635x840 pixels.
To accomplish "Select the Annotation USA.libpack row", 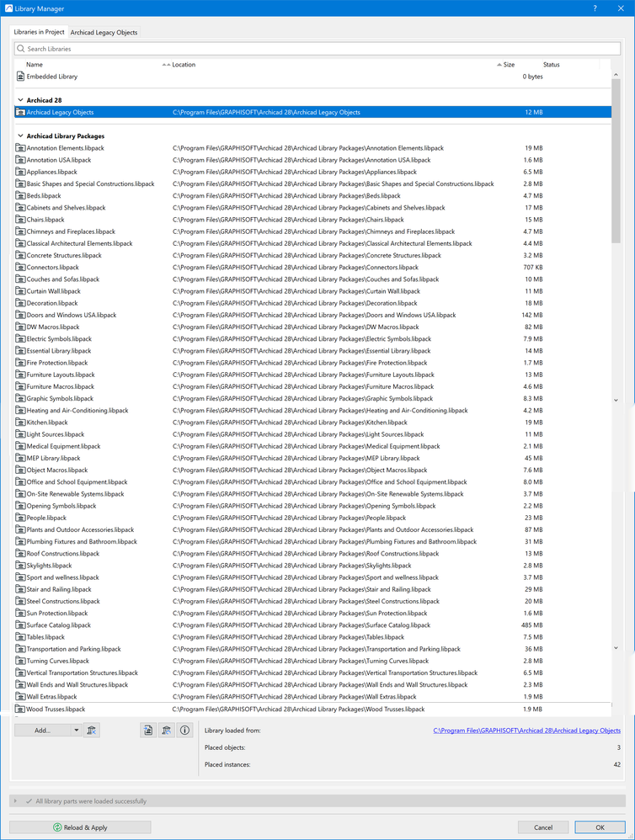I will coord(313,160).
